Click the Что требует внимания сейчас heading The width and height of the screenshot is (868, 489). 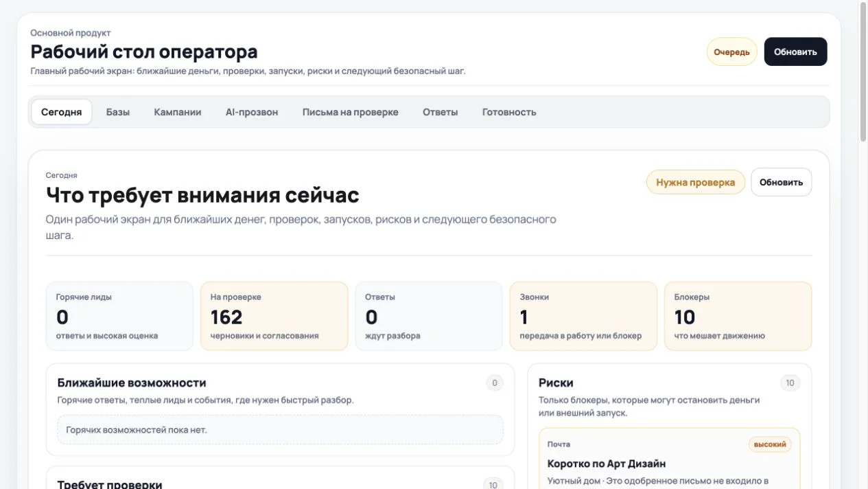tap(202, 195)
